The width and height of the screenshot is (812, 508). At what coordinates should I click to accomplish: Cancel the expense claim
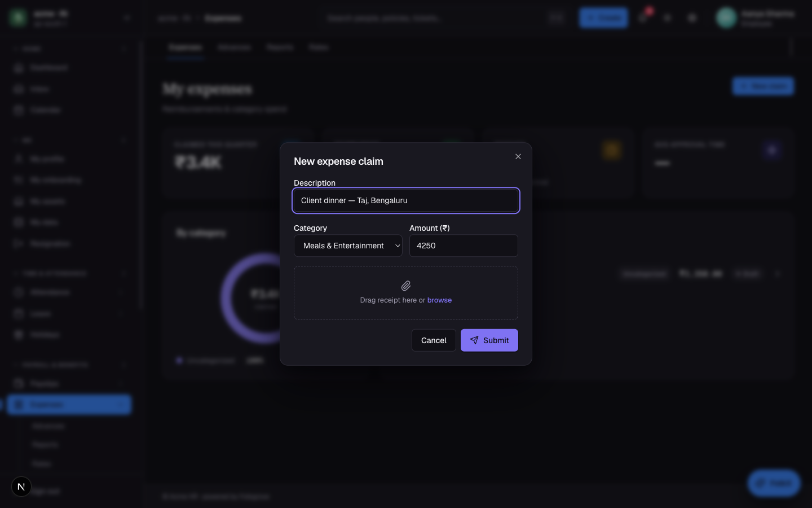[x=434, y=340]
